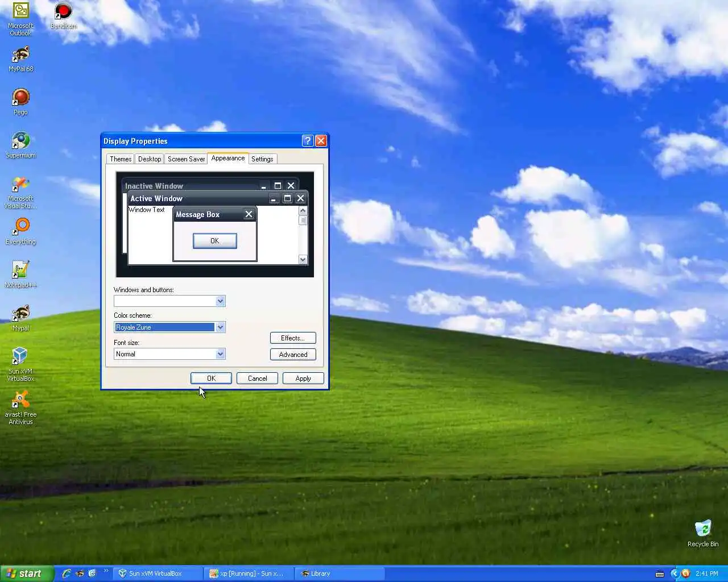728x582 pixels.
Task: Open the Color scheme dropdown
Action: (x=220, y=327)
